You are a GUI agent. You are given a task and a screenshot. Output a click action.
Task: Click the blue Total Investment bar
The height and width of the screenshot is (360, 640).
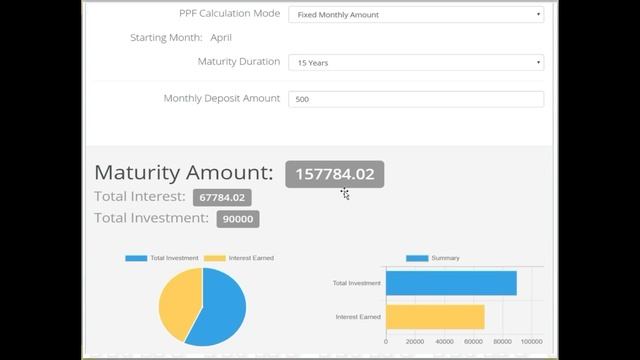click(x=451, y=283)
